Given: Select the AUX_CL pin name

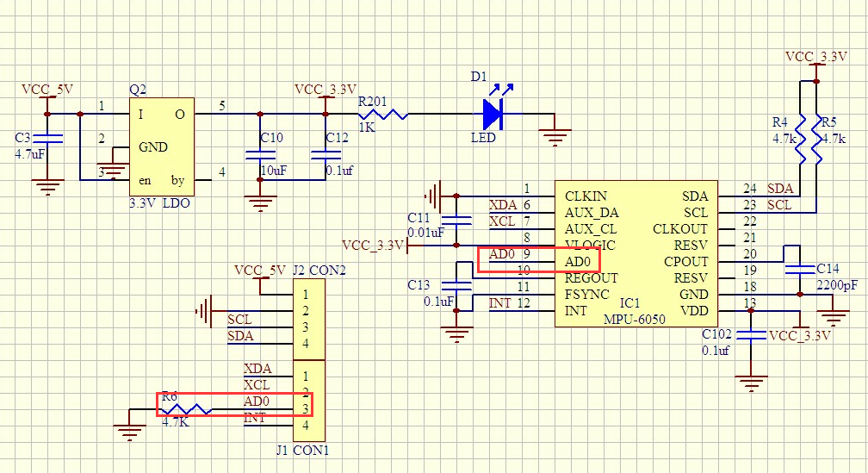Looking at the screenshot, I should pyautogui.click(x=591, y=229).
